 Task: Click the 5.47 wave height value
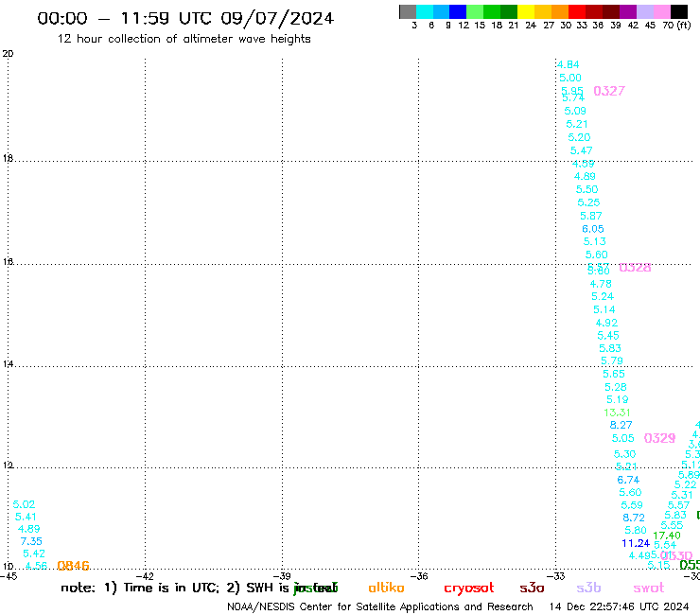[x=581, y=151]
